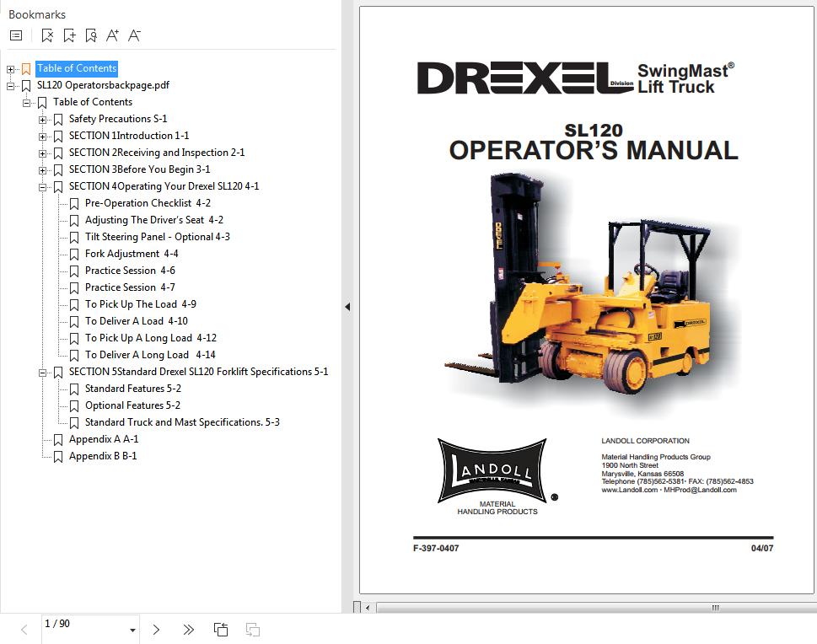Click the scroll-left arrow of document scrollbar
The height and width of the screenshot is (644, 817).
click(x=368, y=608)
